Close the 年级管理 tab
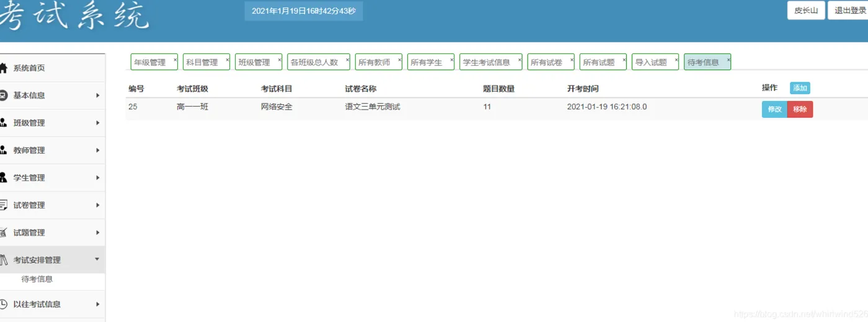The height and width of the screenshot is (322, 868). (x=175, y=59)
